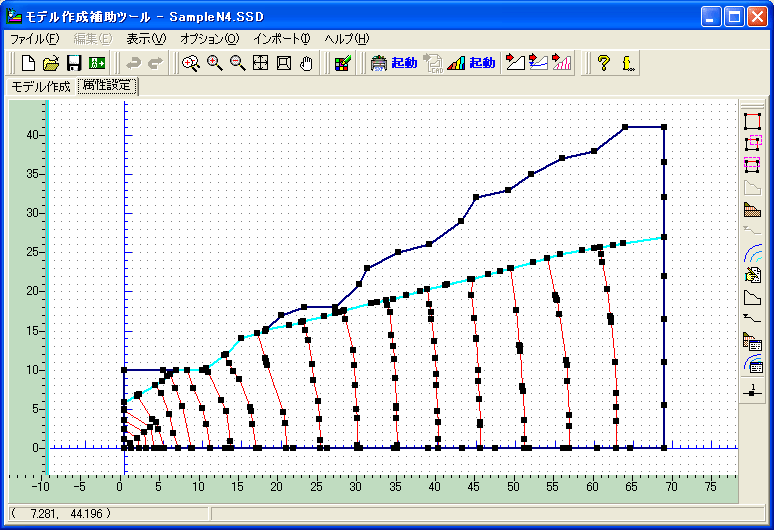Click the blue water-level import icon

point(538,63)
